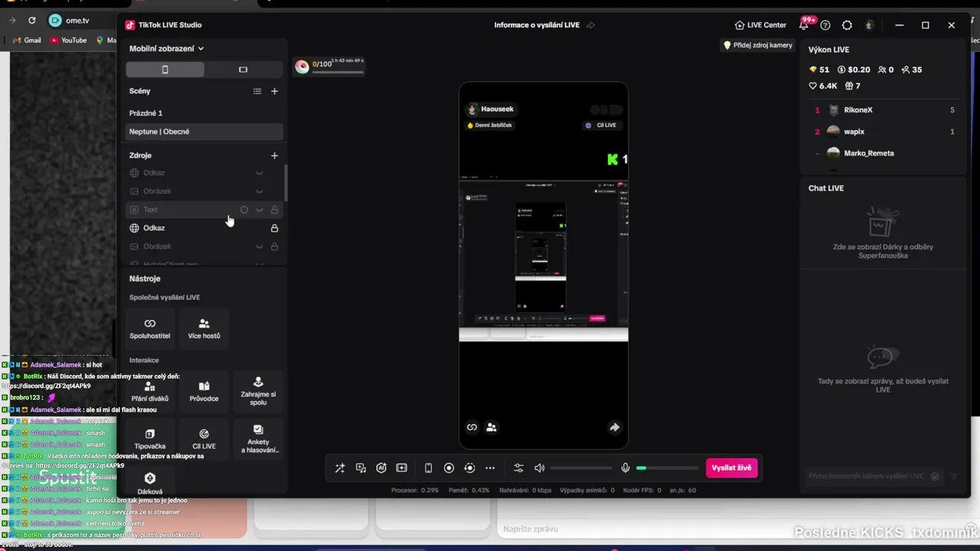Open the Tipovačka tool

click(x=150, y=439)
